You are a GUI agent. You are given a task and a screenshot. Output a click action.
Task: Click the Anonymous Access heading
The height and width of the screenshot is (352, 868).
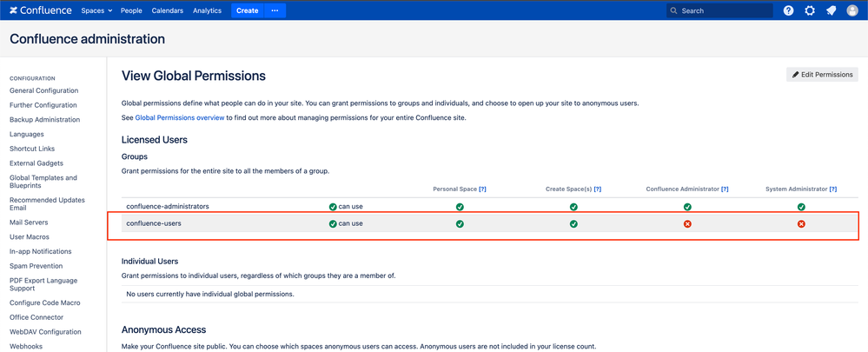tap(164, 330)
